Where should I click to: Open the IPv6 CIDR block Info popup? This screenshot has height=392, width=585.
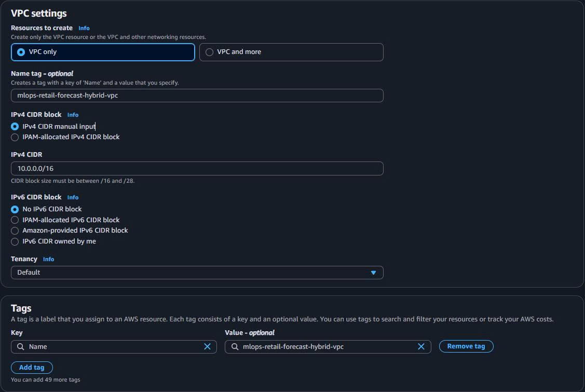[x=73, y=197]
